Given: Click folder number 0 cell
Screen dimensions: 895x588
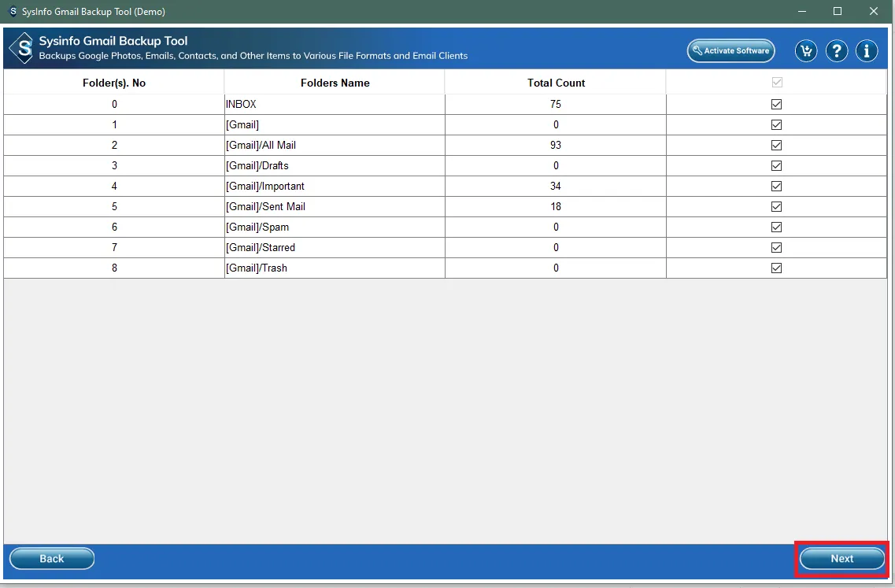Looking at the screenshot, I should [114, 105].
